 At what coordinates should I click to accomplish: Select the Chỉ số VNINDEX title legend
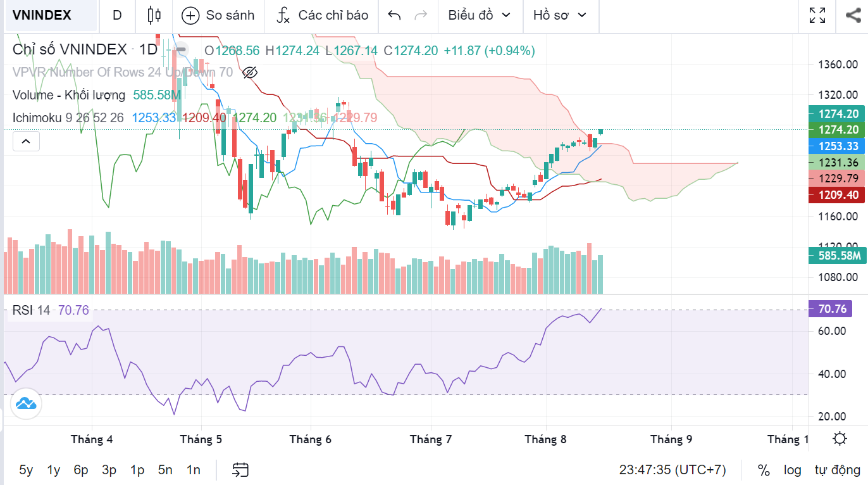pos(85,50)
